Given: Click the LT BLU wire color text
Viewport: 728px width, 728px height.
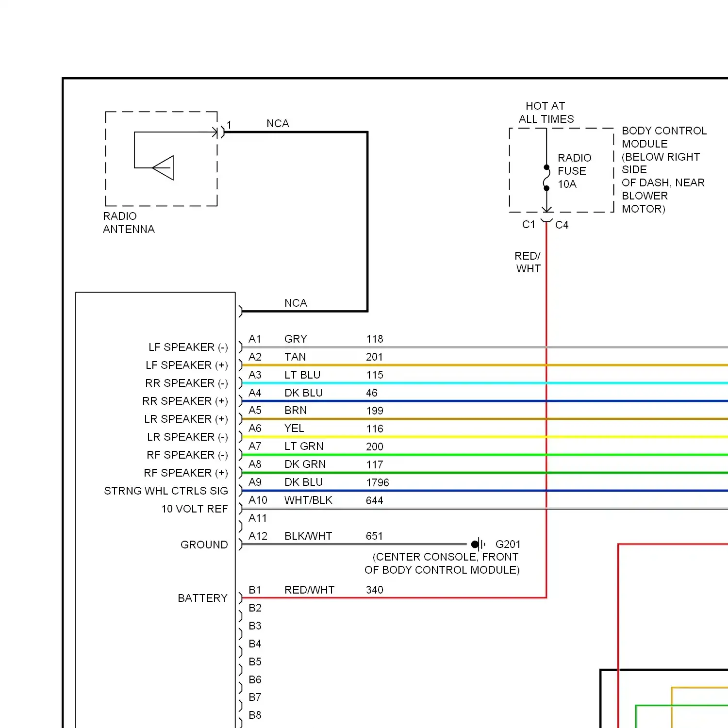Looking at the screenshot, I should [x=302, y=375].
